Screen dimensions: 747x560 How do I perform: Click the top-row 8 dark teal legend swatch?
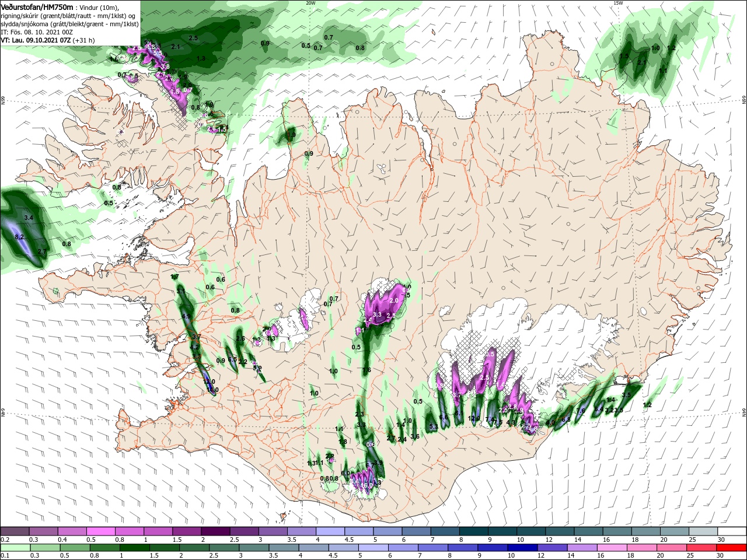473,531
